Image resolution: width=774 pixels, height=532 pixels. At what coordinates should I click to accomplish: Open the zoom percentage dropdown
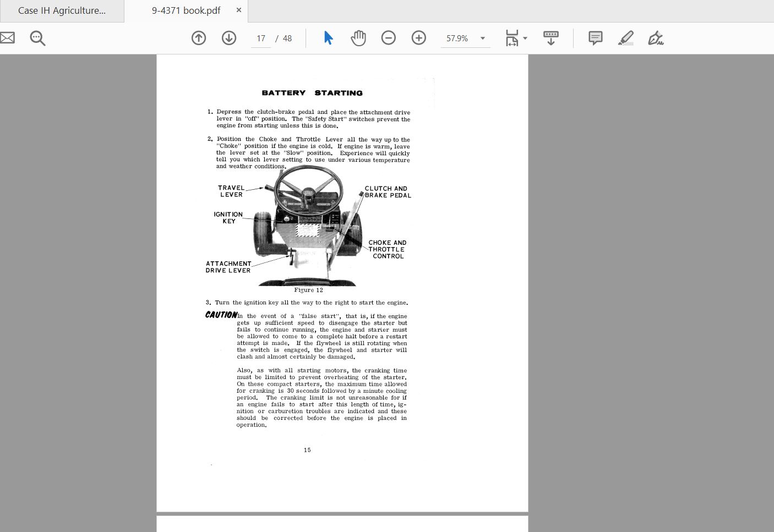[482, 38]
